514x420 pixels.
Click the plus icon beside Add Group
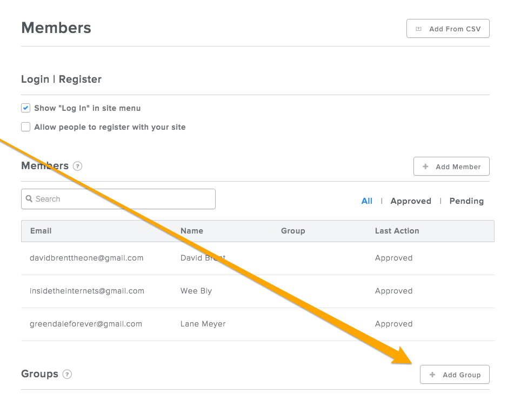tap(432, 375)
